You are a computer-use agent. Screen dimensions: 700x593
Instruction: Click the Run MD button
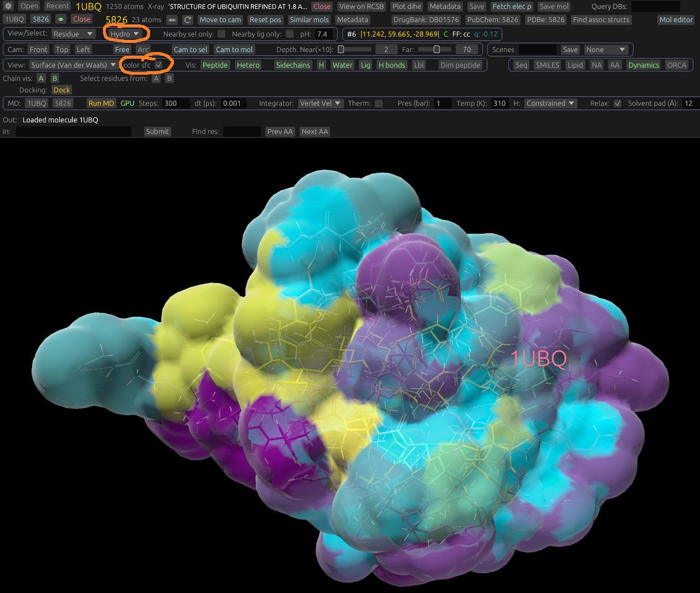pos(101,104)
